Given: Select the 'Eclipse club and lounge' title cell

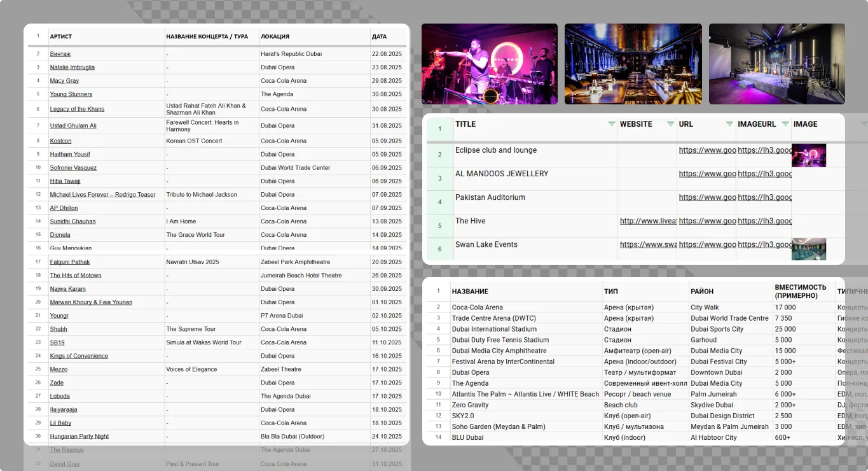Looking at the screenshot, I should point(535,155).
